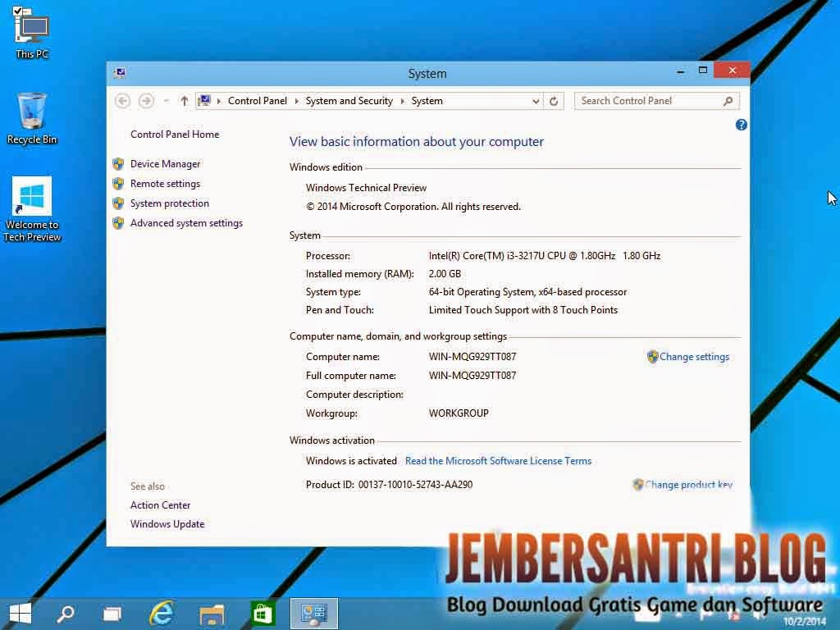This screenshot has height=630, width=840.
Task: Click the taskbar Search icon
Action: coord(65,614)
